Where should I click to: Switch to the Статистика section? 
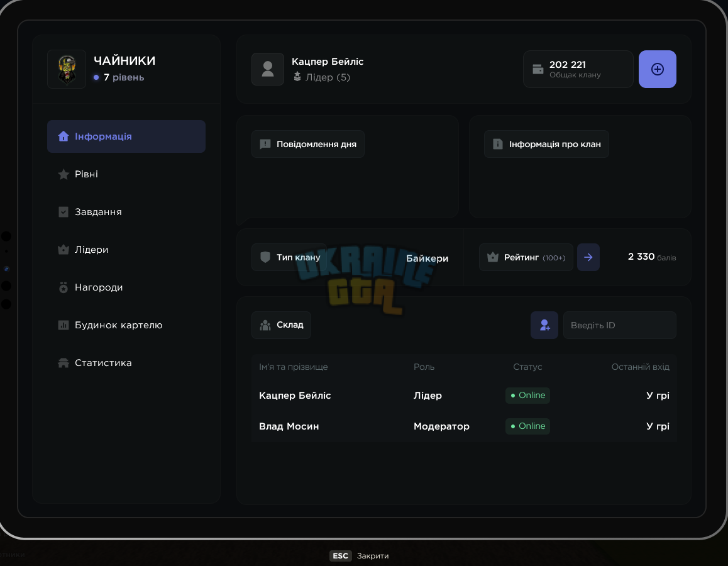[126, 363]
